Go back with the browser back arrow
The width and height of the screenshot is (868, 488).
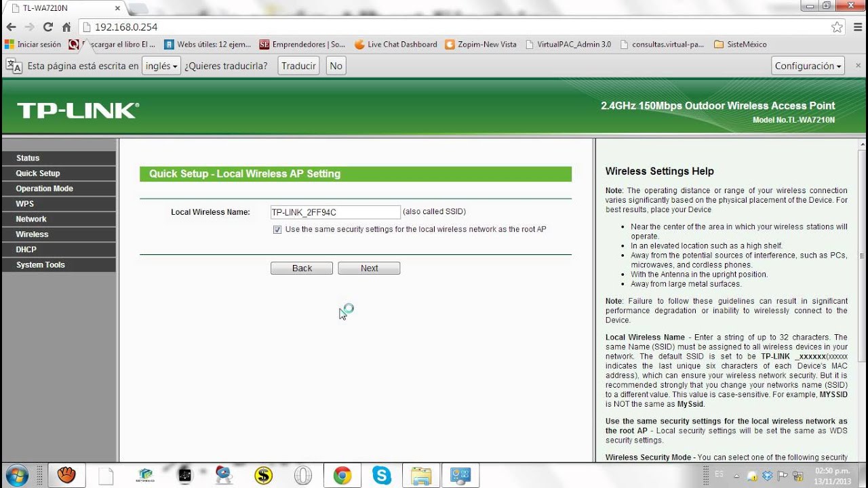(11, 27)
